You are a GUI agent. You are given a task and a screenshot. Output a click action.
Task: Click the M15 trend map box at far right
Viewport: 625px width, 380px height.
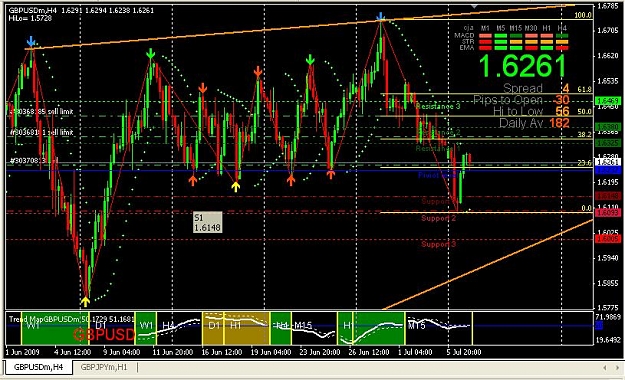[439, 329]
